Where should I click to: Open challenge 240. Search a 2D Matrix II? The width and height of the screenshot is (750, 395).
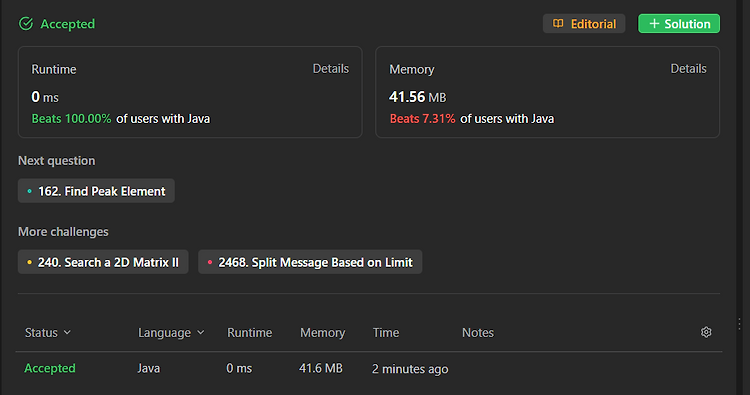(103, 262)
